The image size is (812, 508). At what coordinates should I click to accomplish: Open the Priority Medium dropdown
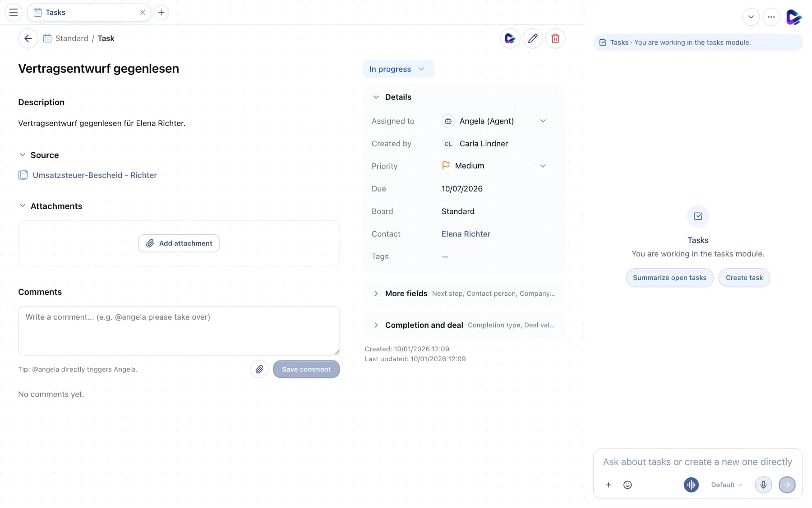(x=494, y=166)
